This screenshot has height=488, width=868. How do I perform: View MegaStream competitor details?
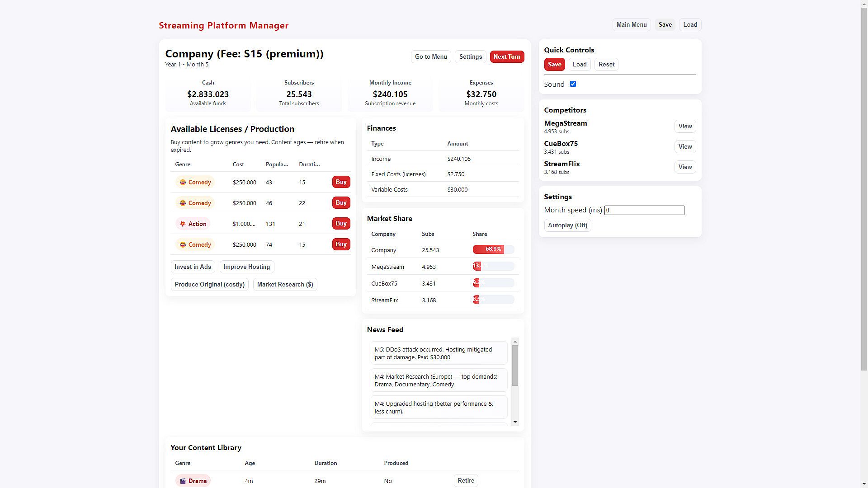[684, 127]
